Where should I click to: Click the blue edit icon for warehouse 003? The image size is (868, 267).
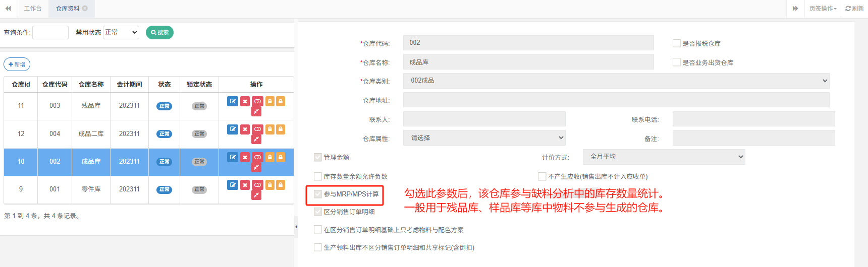click(232, 101)
